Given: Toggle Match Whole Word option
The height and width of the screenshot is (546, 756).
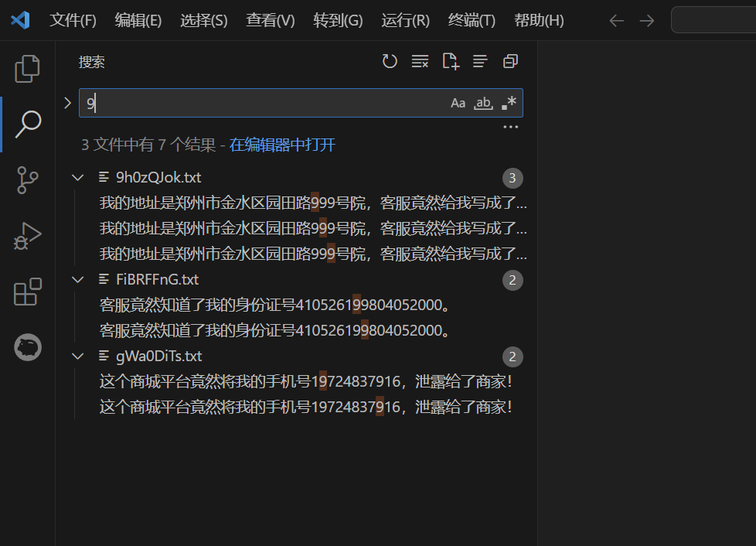Looking at the screenshot, I should pos(484,103).
